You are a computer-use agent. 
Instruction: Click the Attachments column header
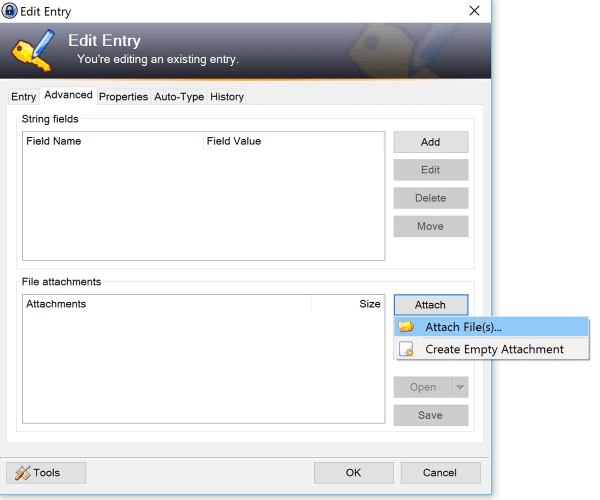pyautogui.click(x=167, y=304)
